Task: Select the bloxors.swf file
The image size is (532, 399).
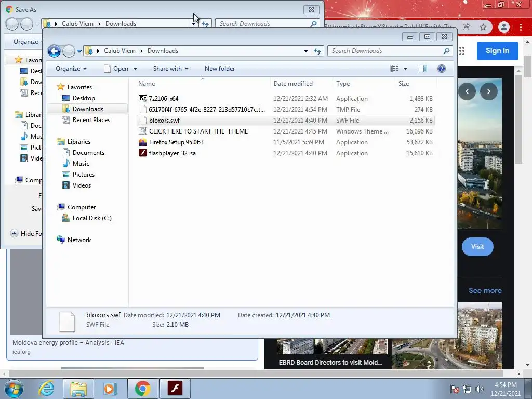Action: pos(286,121)
